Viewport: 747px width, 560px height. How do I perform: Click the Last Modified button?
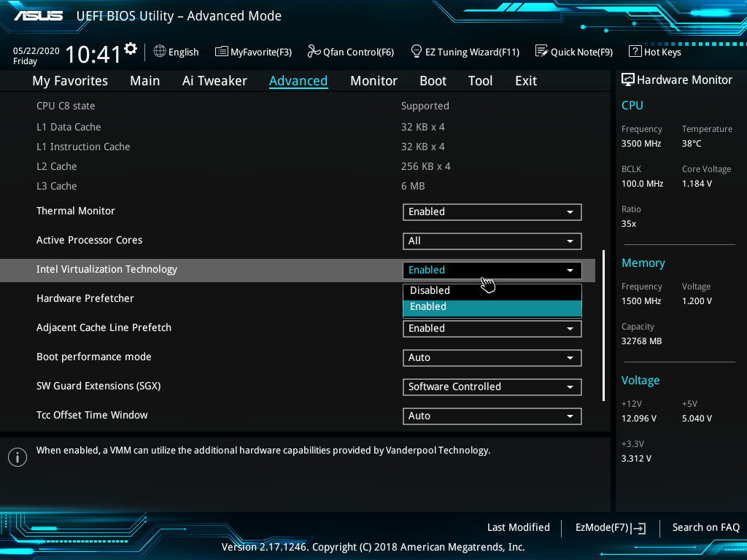click(518, 528)
